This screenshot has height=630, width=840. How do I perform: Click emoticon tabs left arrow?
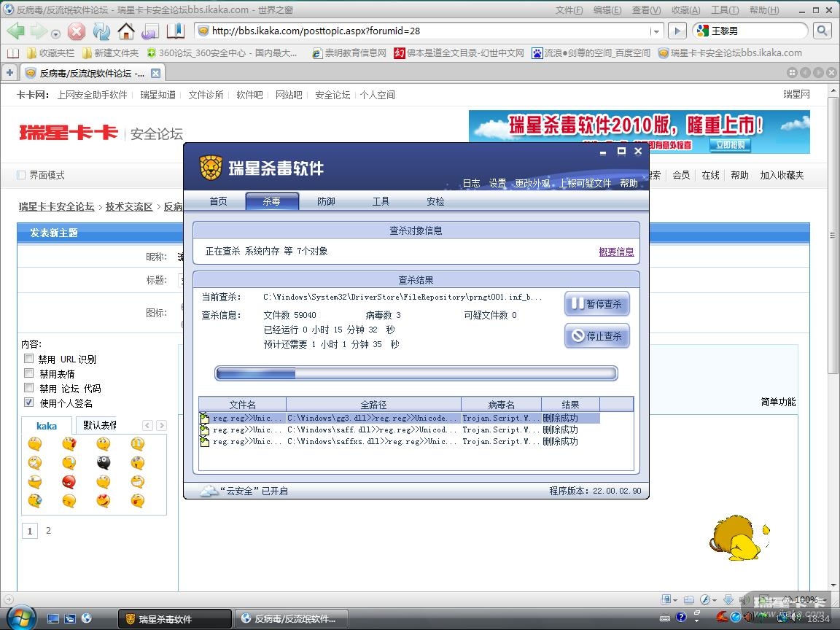click(x=148, y=425)
